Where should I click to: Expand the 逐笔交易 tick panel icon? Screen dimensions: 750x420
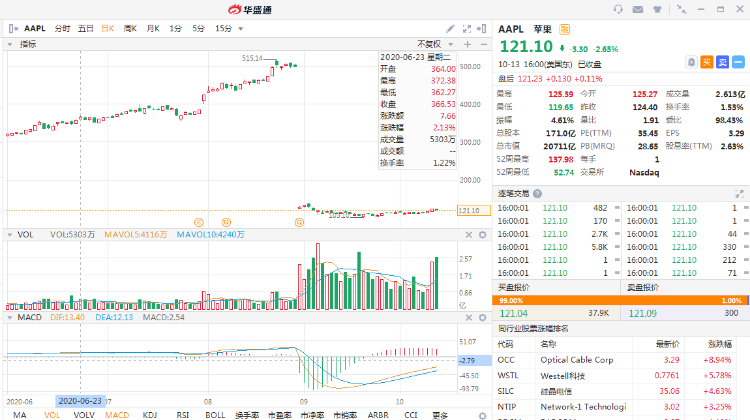[739, 194]
